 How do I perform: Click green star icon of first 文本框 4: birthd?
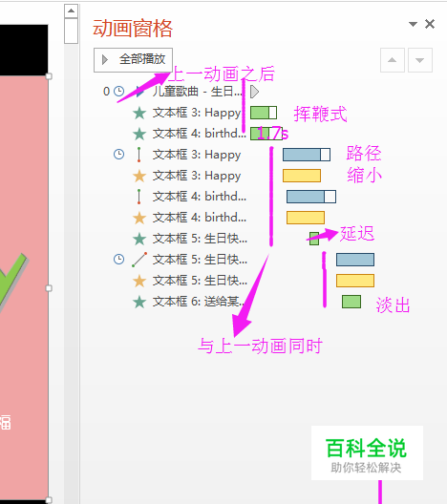click(x=139, y=134)
